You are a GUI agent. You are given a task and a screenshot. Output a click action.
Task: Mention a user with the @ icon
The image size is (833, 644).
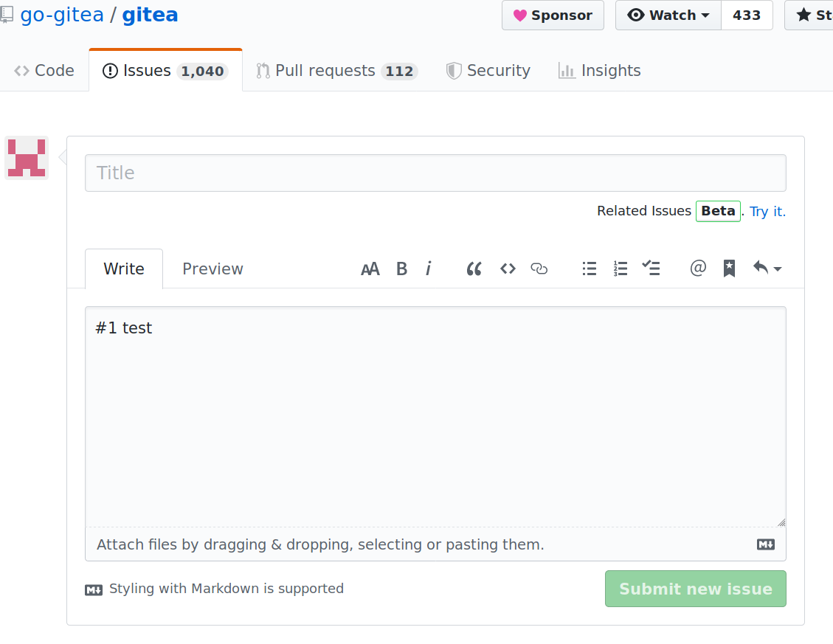pos(698,268)
